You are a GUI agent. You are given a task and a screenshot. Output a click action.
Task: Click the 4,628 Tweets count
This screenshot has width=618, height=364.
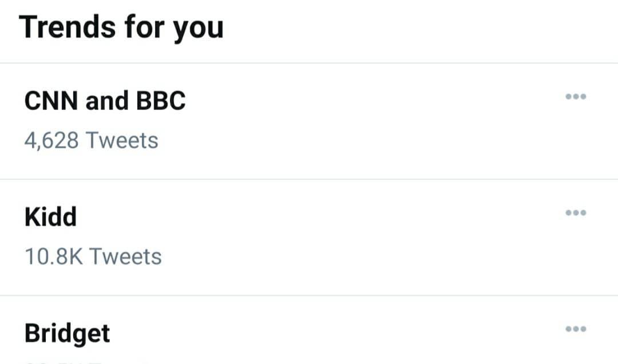91,140
